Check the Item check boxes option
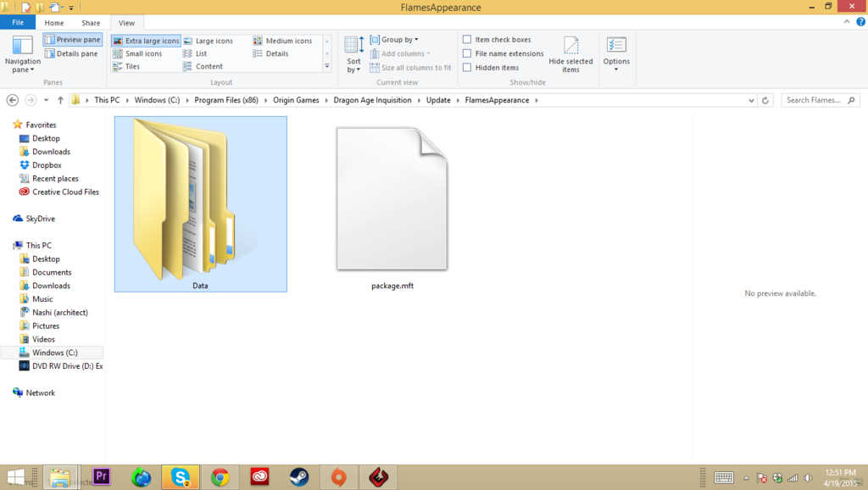Image resolution: width=868 pixels, height=490 pixels. tap(467, 38)
